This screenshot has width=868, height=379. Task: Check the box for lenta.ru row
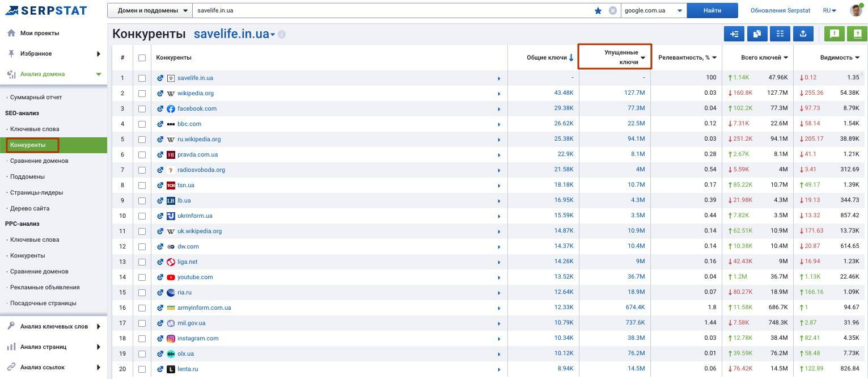[x=142, y=369]
